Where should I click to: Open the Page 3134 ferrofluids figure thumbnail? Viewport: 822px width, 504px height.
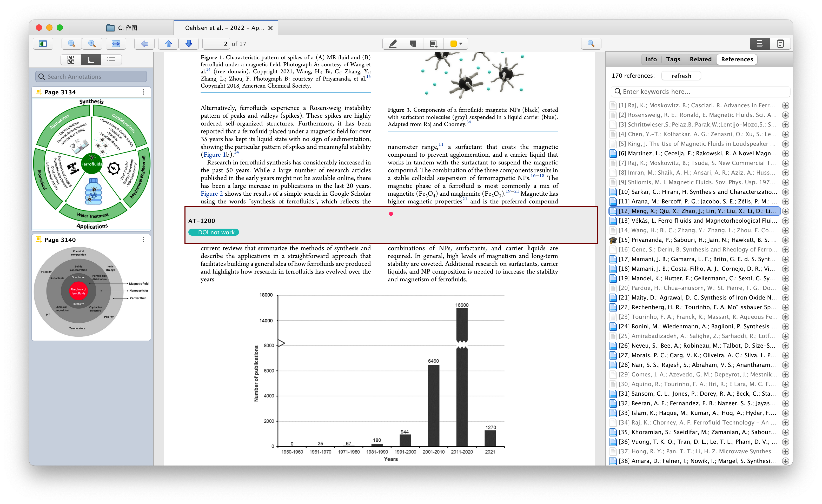pyautogui.click(x=91, y=164)
